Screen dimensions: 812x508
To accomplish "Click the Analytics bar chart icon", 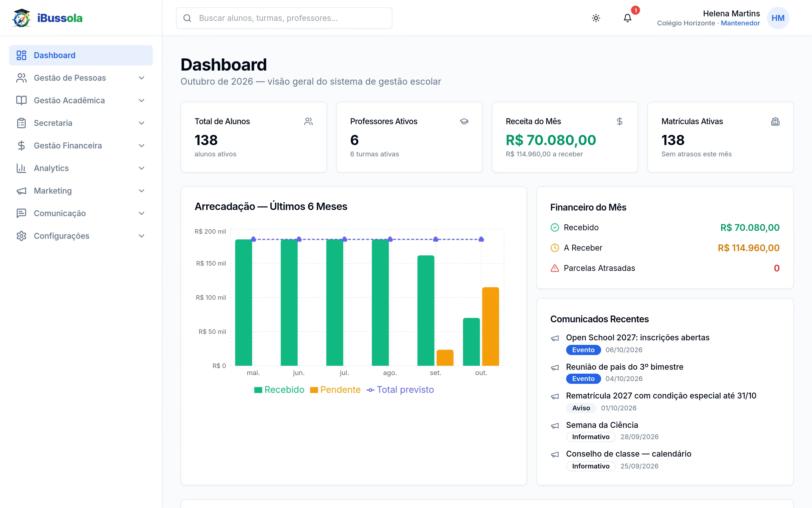I will 21,168.
